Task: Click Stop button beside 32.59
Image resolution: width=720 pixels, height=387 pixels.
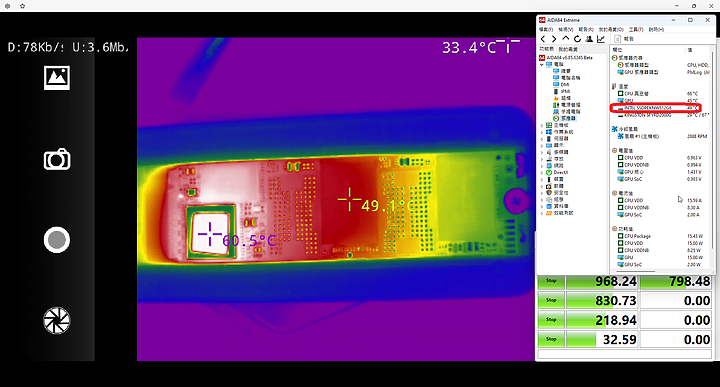Action: [x=551, y=339]
